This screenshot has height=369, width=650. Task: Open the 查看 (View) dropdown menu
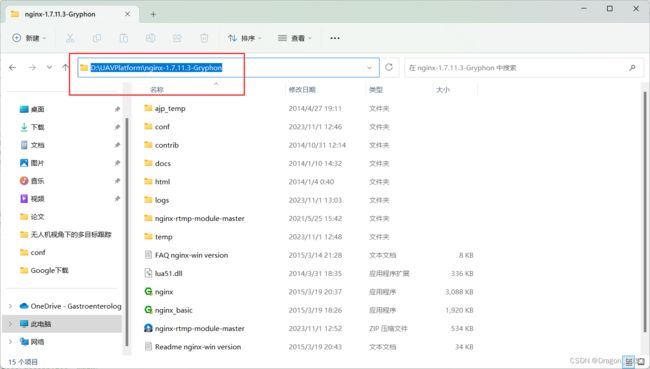294,38
